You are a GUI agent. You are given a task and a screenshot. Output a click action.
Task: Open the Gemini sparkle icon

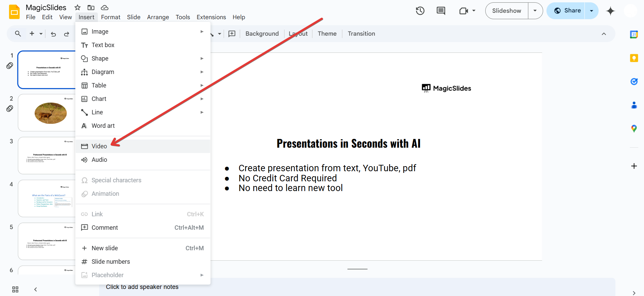610,11
